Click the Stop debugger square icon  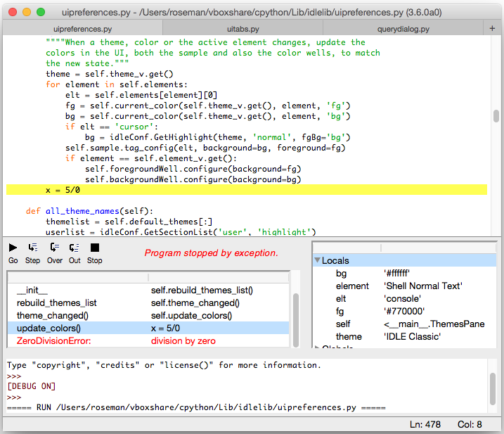pos(94,248)
